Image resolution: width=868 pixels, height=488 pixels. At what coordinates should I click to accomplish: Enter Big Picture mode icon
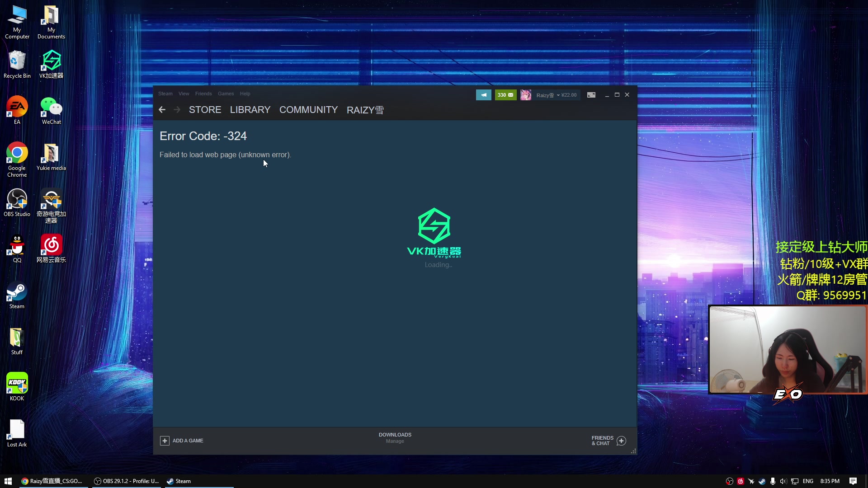[x=591, y=95]
